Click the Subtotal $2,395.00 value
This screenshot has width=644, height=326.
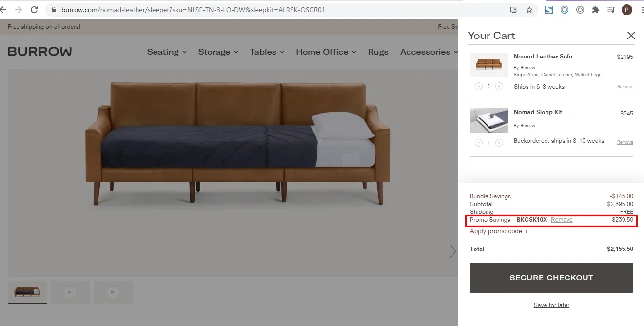(x=620, y=204)
